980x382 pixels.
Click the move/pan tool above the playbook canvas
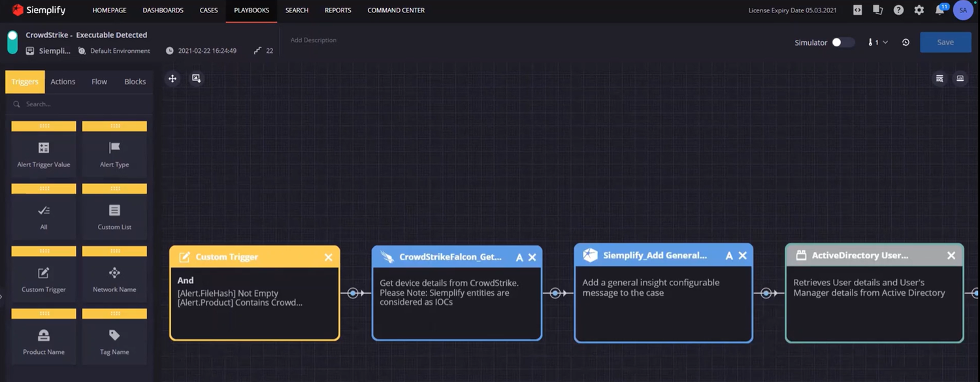click(x=172, y=78)
